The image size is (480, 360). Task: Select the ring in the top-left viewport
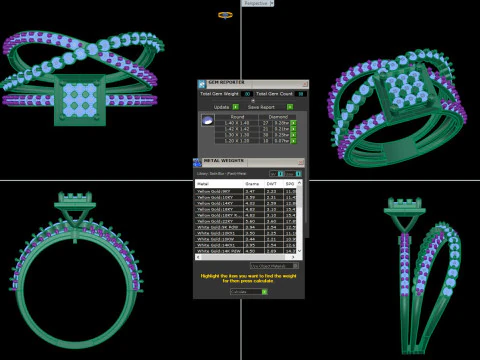tap(82, 78)
